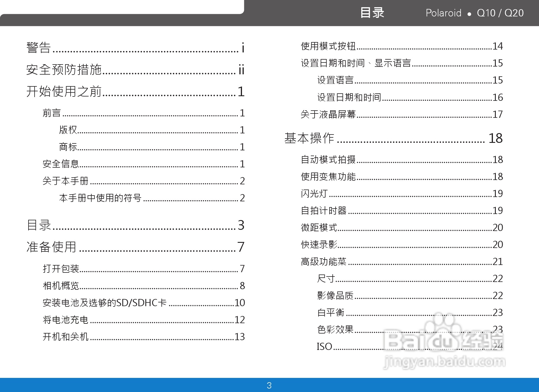Select the 白平衡 sub-entry
539x392 pixels.
410,313
